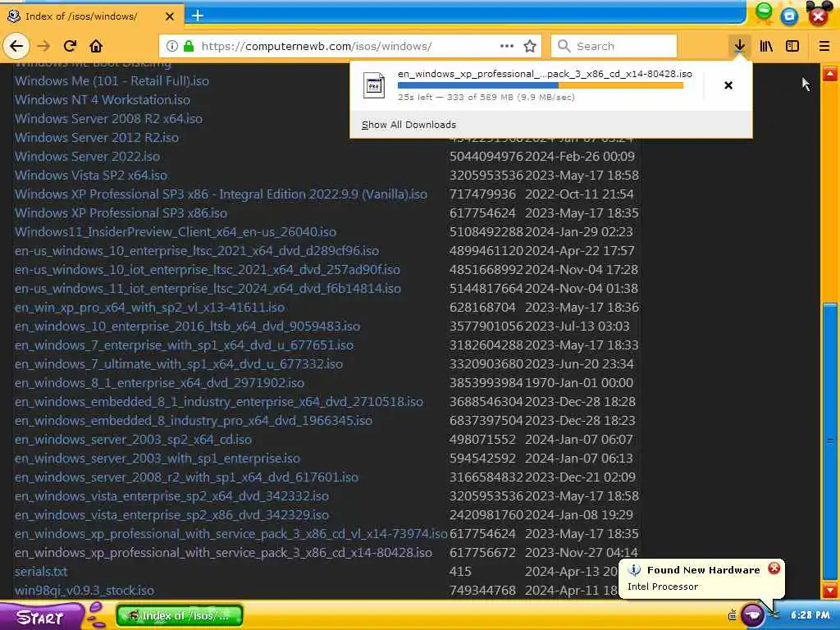Screen dimensions: 840x630
Task: Click the 6:28 PM taskbar clock
Action: [x=810, y=615]
